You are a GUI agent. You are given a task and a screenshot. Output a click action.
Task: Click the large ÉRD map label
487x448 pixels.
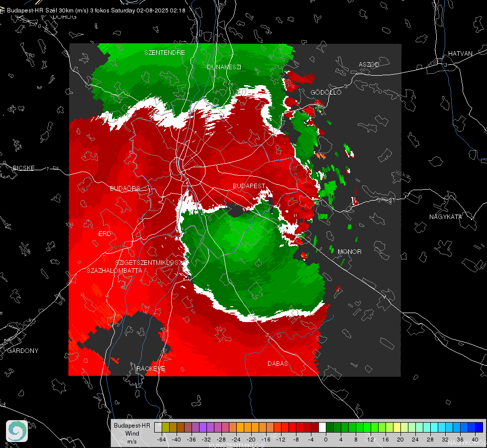pos(104,234)
